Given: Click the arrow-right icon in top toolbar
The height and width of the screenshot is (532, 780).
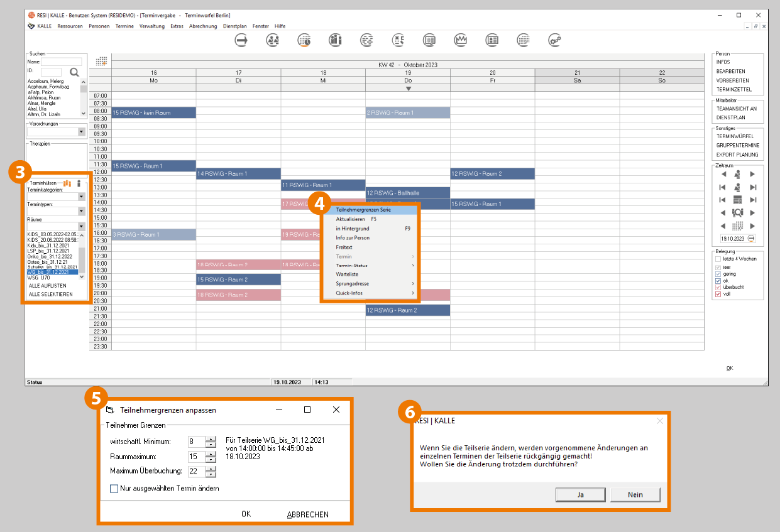Looking at the screenshot, I should click(241, 40).
